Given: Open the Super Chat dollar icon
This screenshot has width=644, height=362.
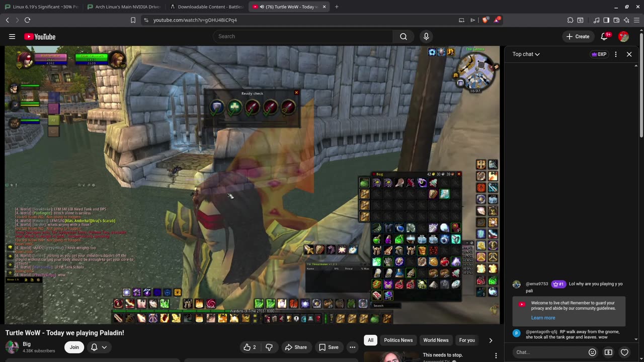Looking at the screenshot, I should (x=608, y=352).
